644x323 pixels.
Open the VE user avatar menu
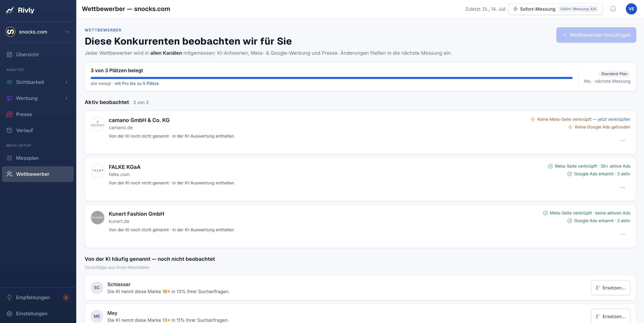[631, 9]
